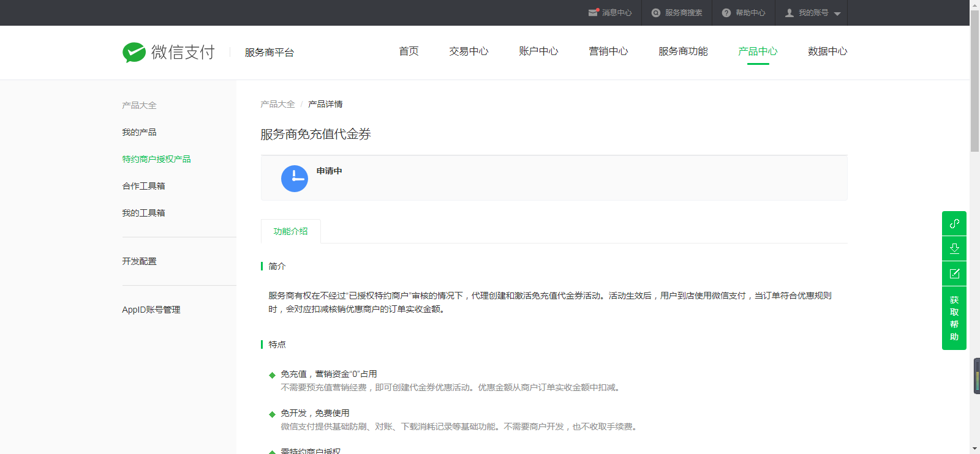This screenshot has width=980, height=454.
Task: Click the 特点 section heading
Action: point(277,344)
